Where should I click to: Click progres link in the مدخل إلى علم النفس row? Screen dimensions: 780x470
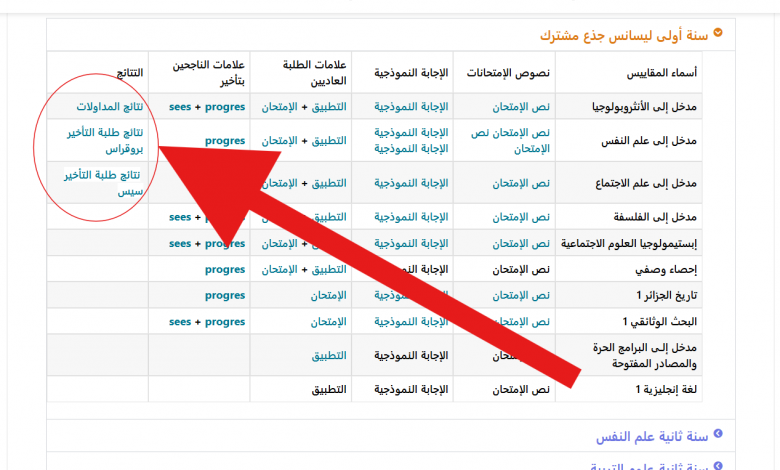tap(225, 141)
